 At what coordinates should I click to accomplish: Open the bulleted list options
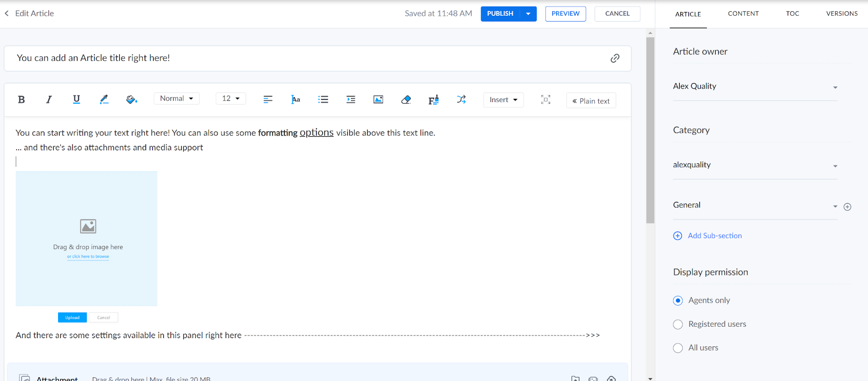[x=323, y=99]
